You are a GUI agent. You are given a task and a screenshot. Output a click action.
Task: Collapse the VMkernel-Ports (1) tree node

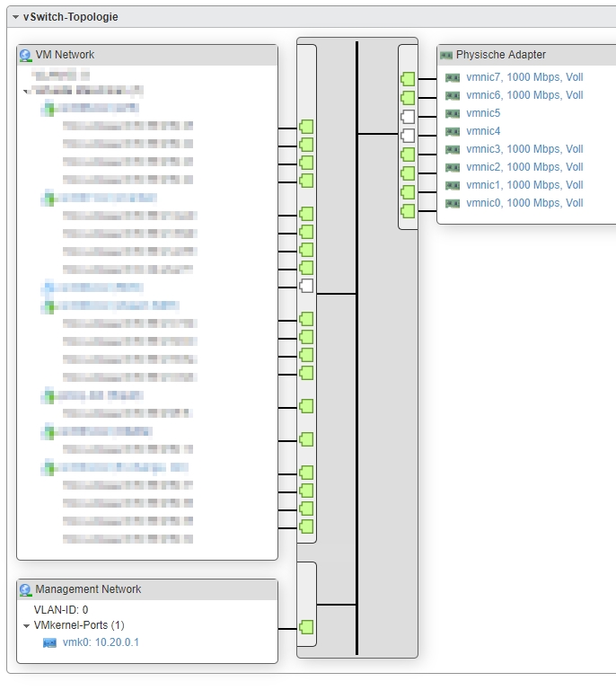tap(26, 626)
